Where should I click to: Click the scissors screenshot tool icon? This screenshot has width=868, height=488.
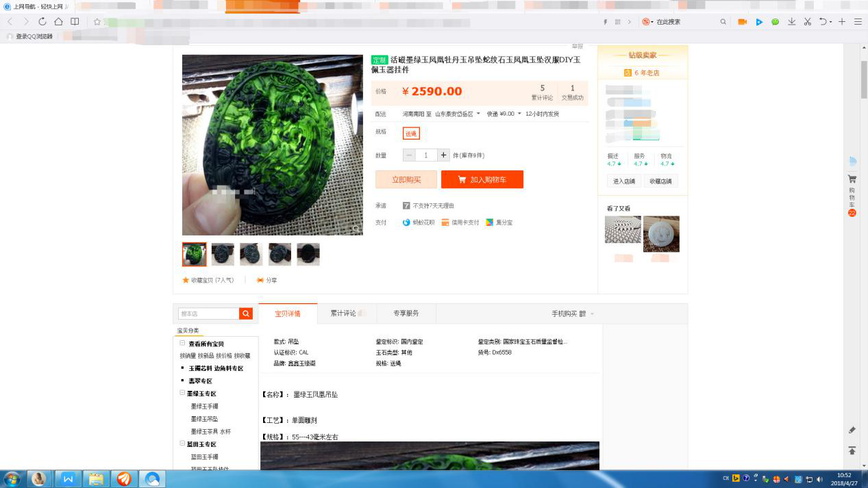coord(808,22)
